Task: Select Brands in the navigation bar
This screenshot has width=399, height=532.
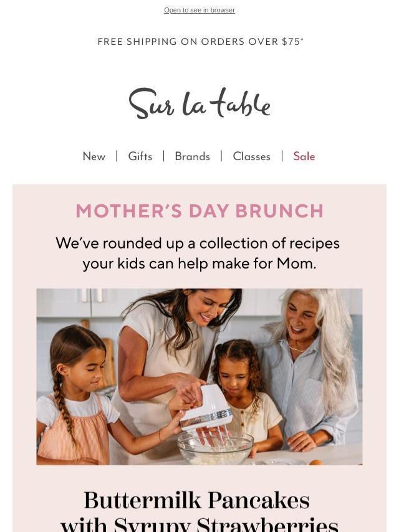Action: click(x=192, y=156)
